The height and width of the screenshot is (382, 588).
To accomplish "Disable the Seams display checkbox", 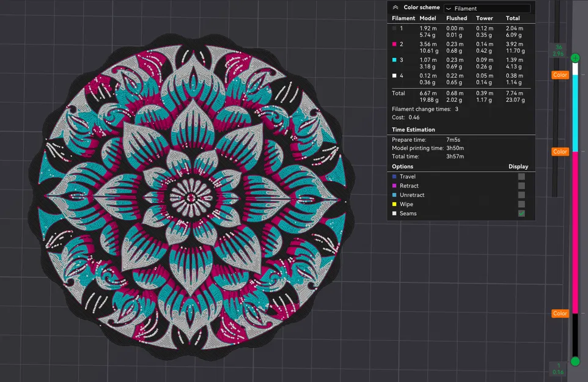I will pos(521,213).
